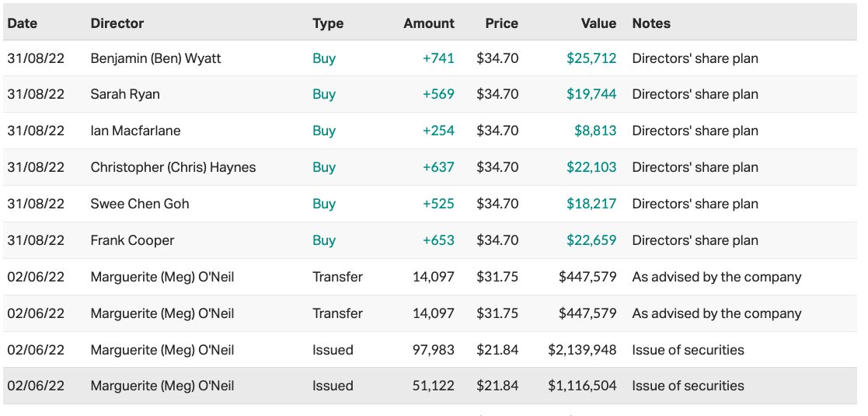This screenshot has width=868, height=416.
Task: Click the $8,813 value
Action: 595,131
